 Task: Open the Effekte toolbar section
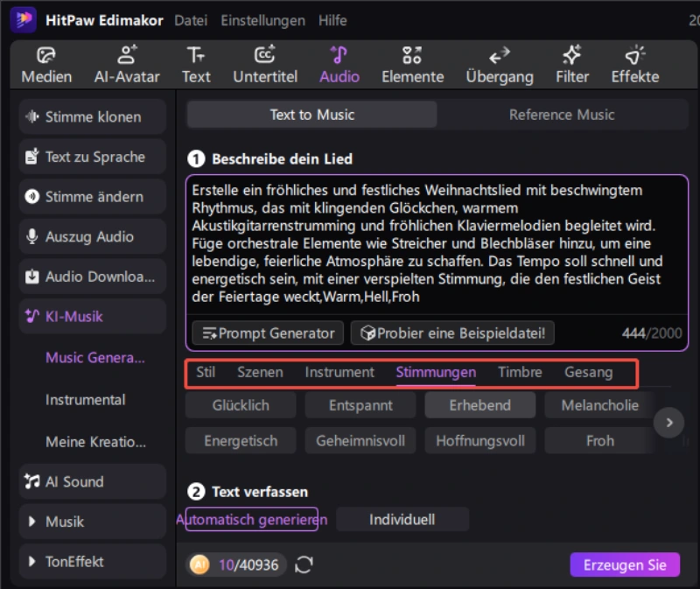[635, 66]
